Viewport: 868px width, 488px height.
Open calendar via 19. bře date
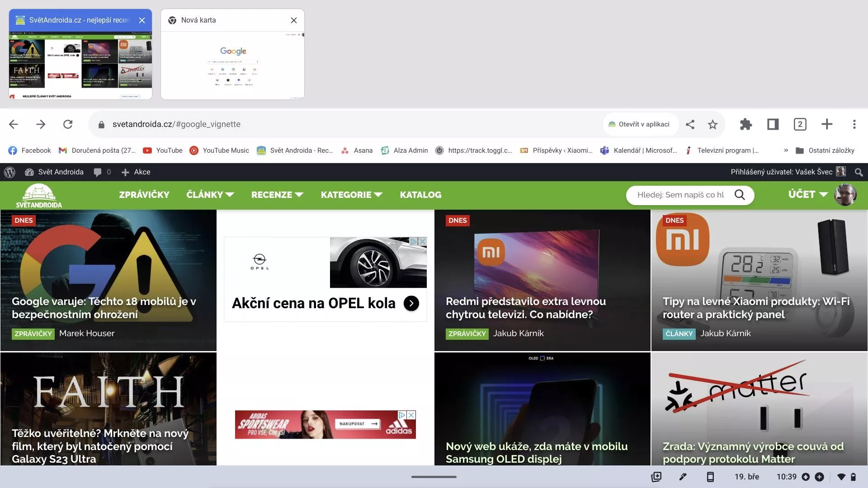(747, 477)
